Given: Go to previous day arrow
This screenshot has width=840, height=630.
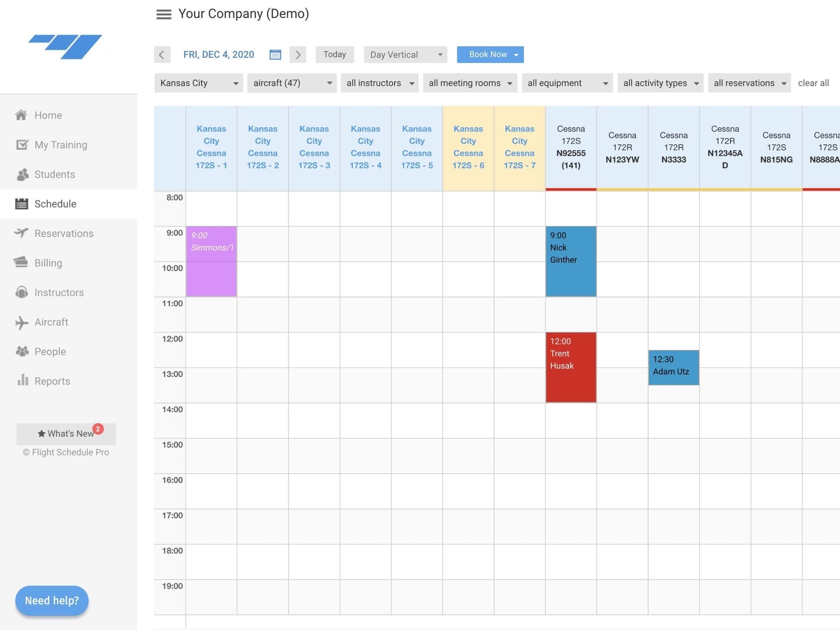Looking at the screenshot, I should coord(162,55).
